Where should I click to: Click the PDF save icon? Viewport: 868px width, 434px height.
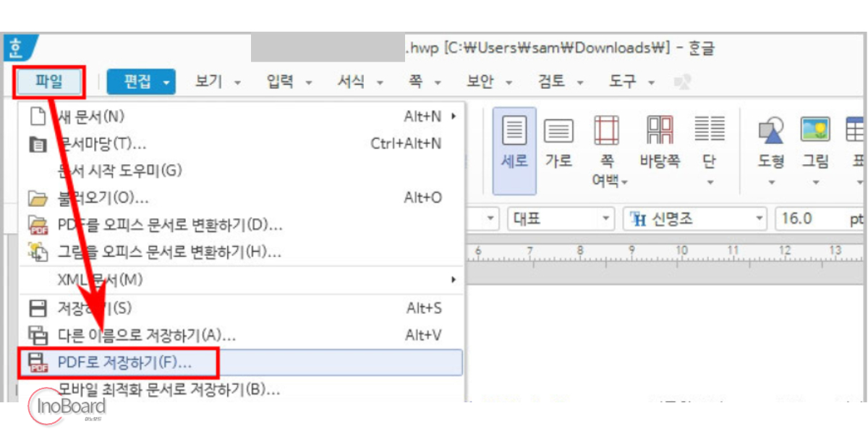coord(38,362)
